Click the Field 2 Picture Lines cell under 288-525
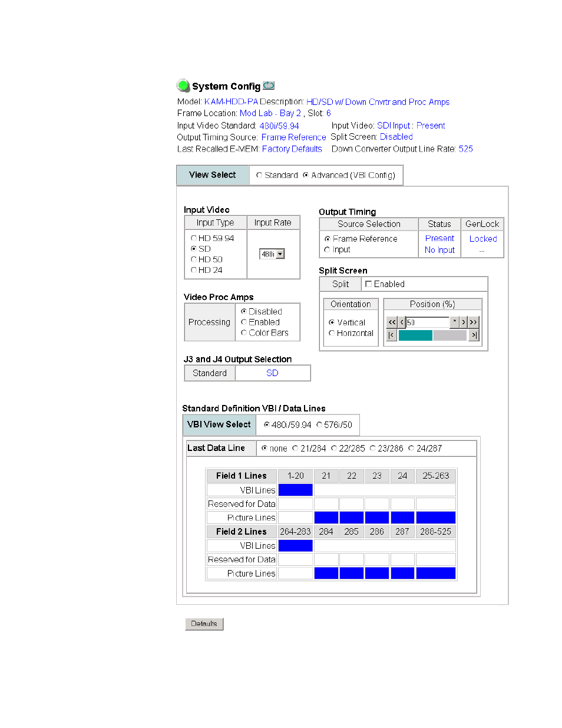 tap(436, 573)
